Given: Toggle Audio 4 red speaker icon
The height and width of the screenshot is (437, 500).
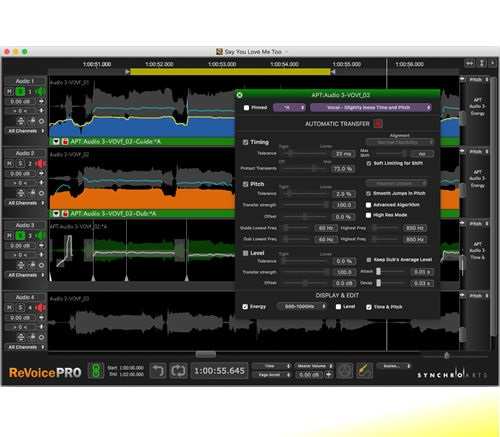Looking at the screenshot, I should click(40, 308).
